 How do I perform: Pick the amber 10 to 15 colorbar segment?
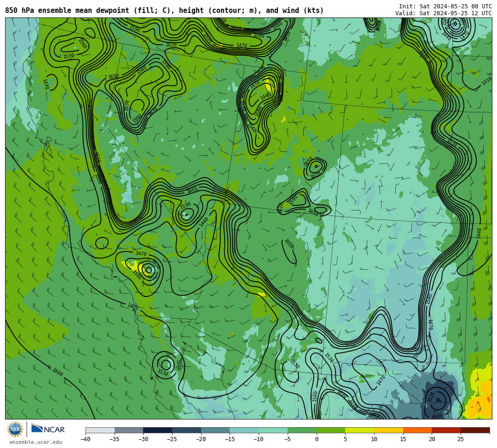point(388,430)
